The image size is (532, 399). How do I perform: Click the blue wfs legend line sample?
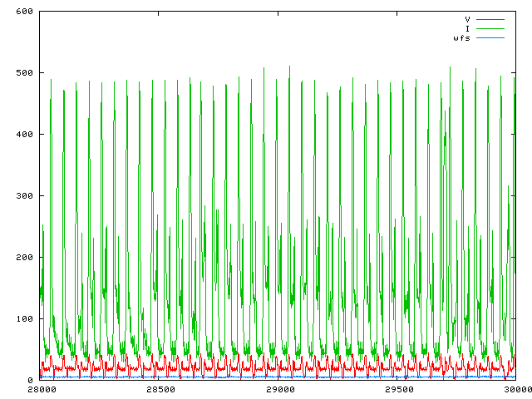[490, 38]
